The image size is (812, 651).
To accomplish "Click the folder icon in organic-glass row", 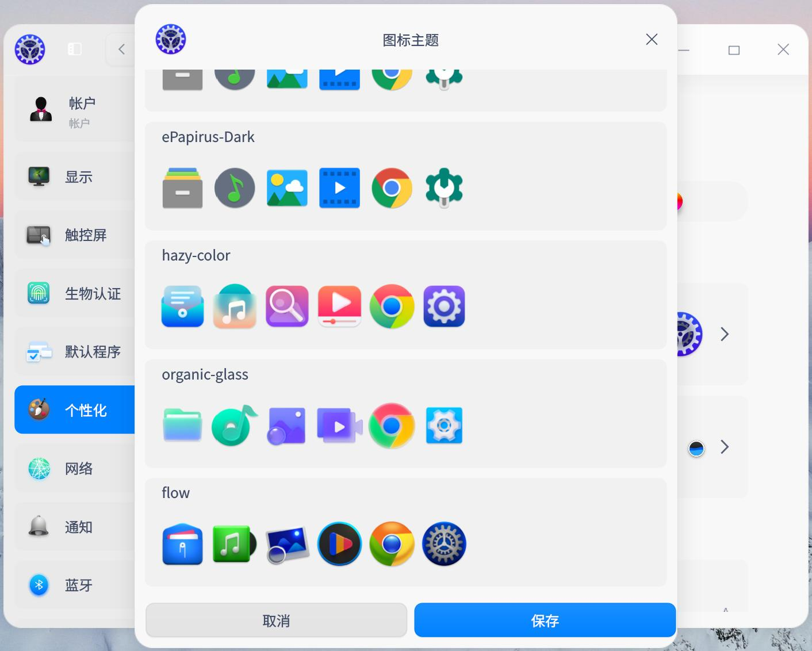I will (x=182, y=426).
